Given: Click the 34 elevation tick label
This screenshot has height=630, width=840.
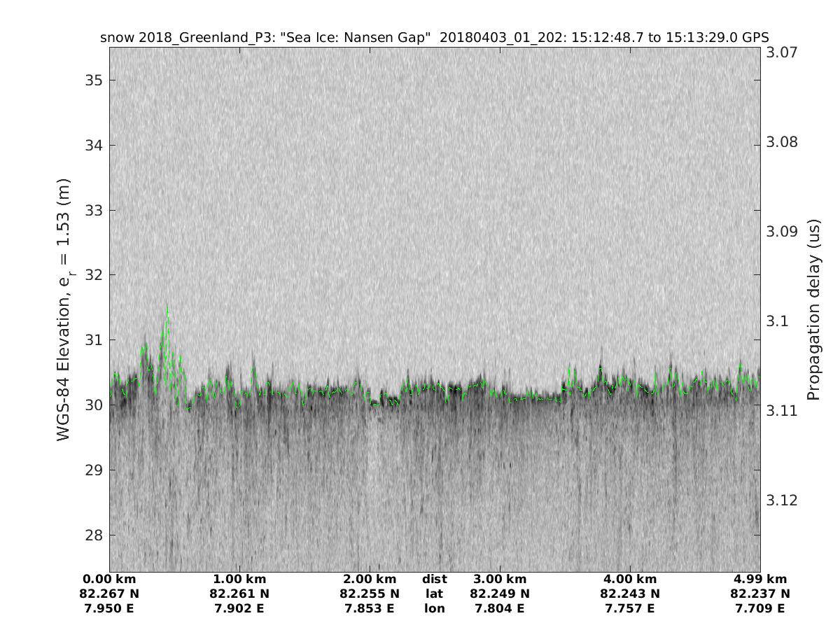Looking at the screenshot, I should [93, 146].
